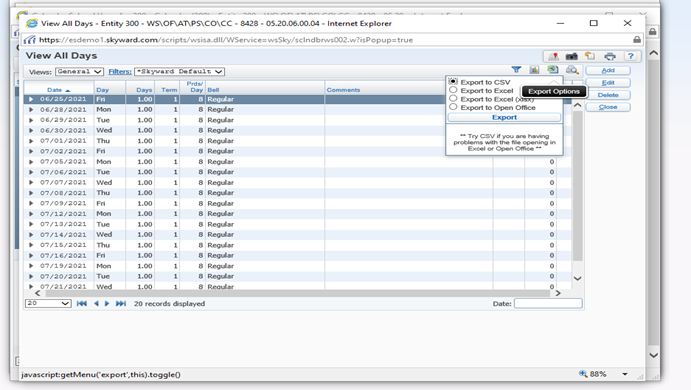The width and height of the screenshot is (691, 390).
Task: Click into the Date input field
Action: click(548, 303)
